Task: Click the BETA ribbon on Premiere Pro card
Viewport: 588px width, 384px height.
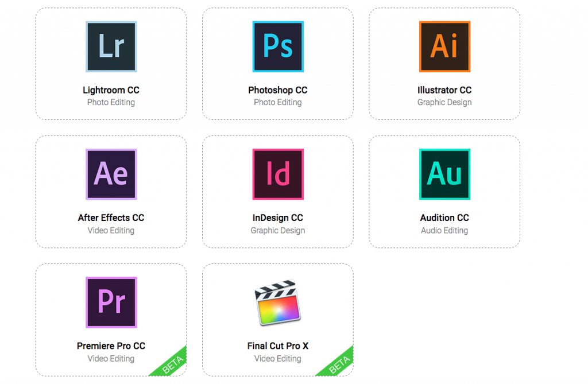Action: click(x=173, y=364)
